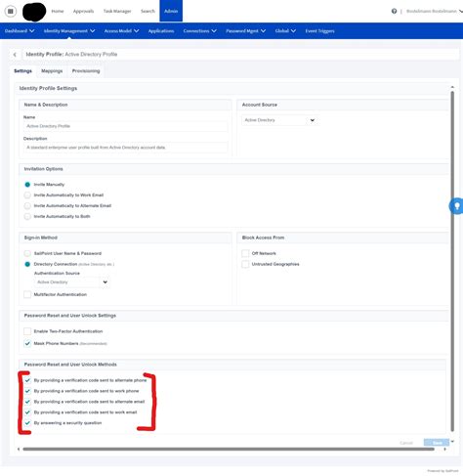Viewport: 463px width, 476px height.
Task: Go back using the arrow beside Identity Profile
Action: pyautogui.click(x=15, y=55)
